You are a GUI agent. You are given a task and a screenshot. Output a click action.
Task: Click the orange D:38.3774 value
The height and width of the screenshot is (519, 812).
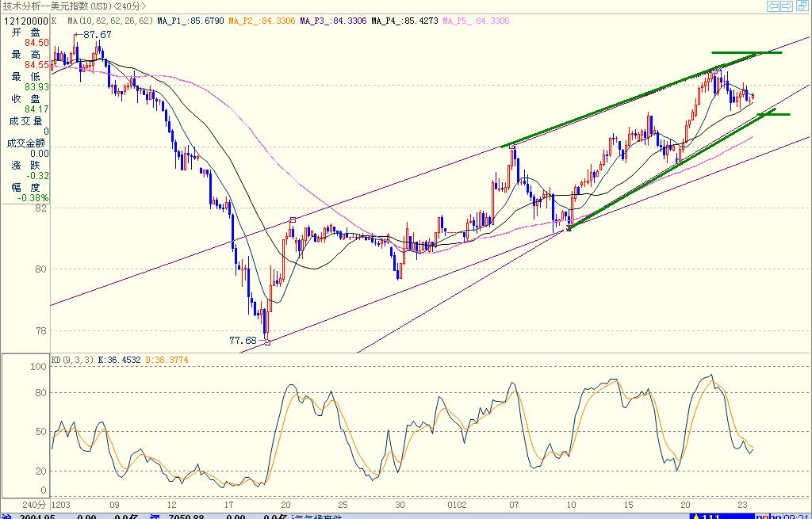[x=167, y=360]
